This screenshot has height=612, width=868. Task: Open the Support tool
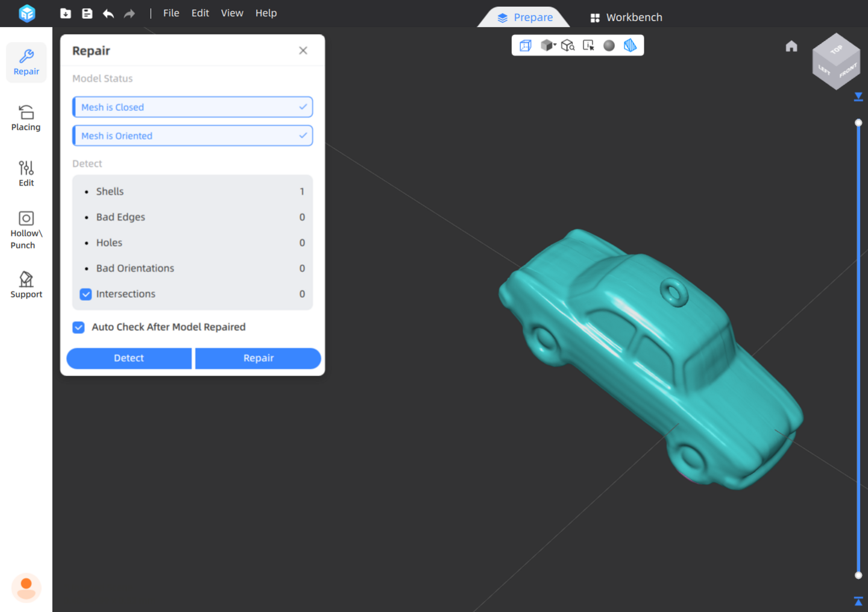tap(26, 285)
